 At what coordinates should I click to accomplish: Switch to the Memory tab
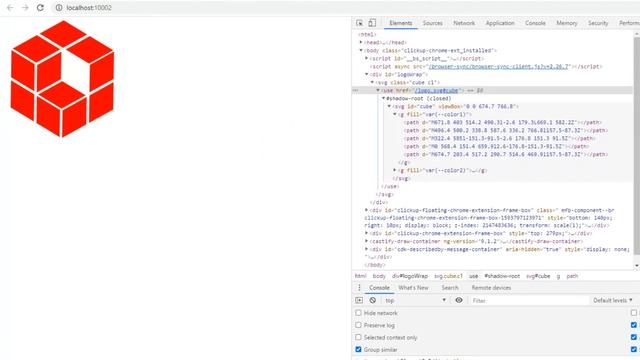(567, 23)
